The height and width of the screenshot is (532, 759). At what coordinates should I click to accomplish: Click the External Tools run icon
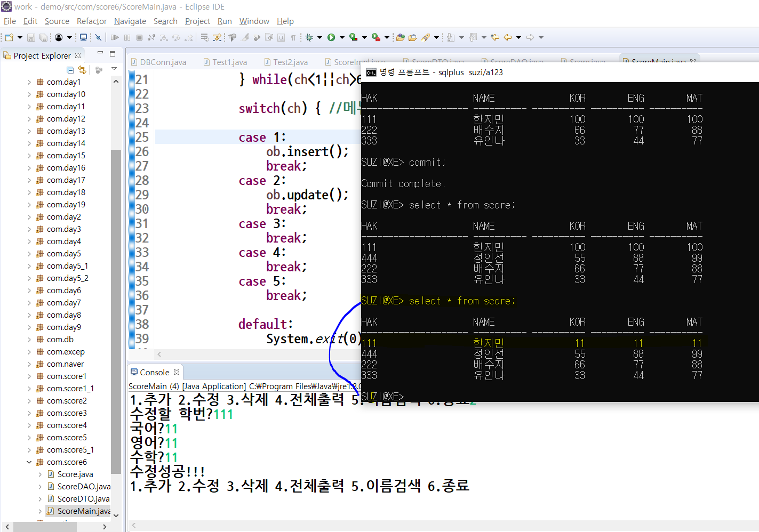[376, 37]
